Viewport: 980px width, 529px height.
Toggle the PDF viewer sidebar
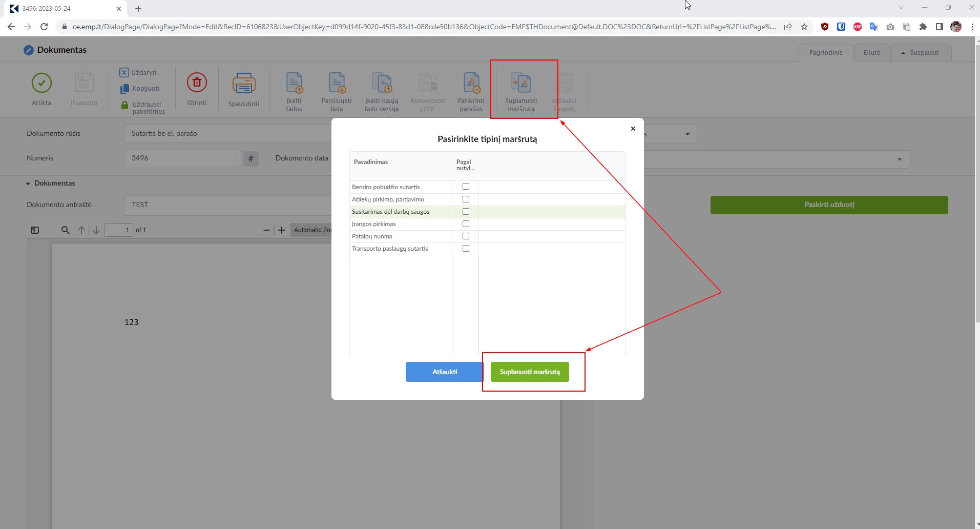click(35, 230)
